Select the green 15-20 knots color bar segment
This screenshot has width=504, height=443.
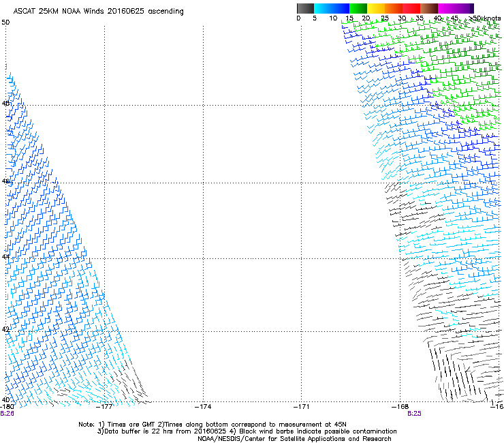coord(358,8)
